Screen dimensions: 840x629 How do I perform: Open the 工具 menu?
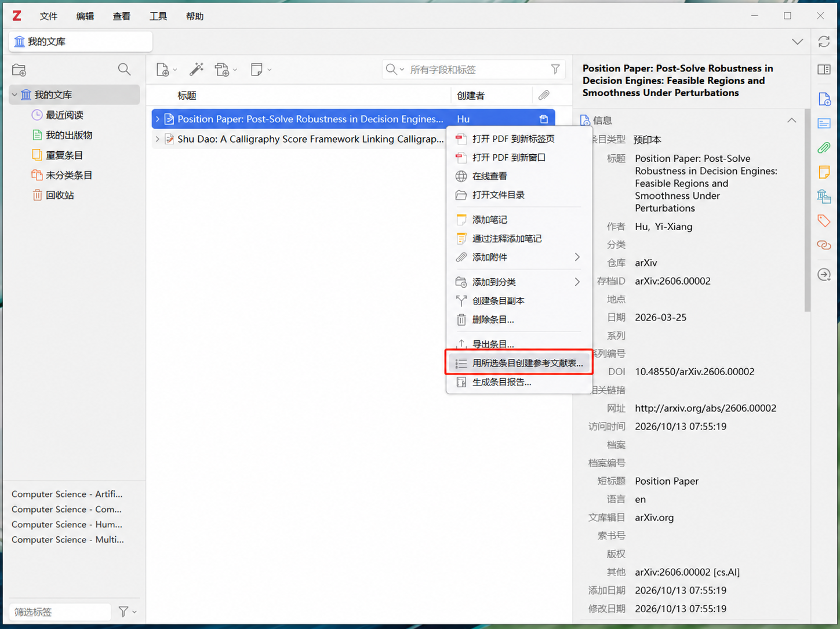(158, 16)
